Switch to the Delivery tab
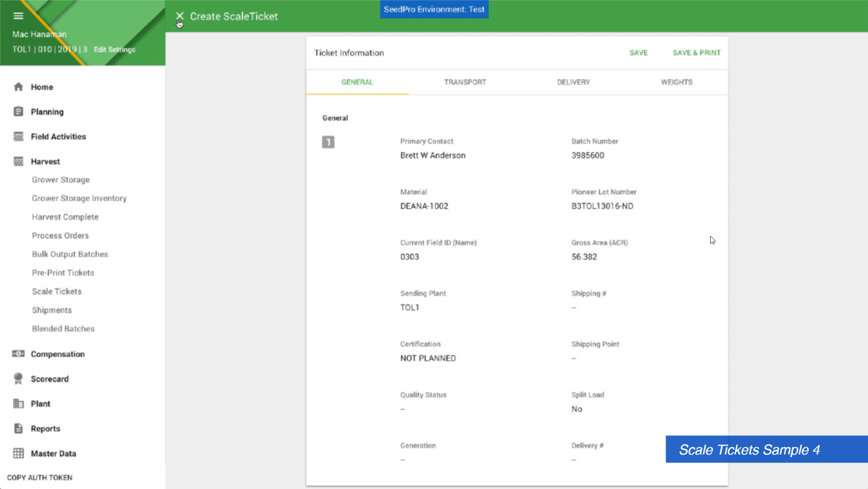Screen dimensions: 868x489 pos(573,82)
